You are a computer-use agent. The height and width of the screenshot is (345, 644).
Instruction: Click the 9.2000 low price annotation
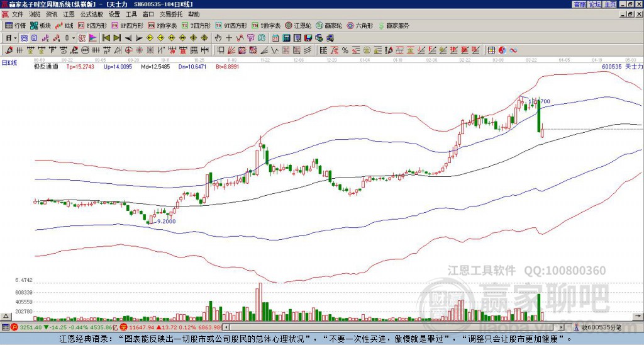click(166, 221)
